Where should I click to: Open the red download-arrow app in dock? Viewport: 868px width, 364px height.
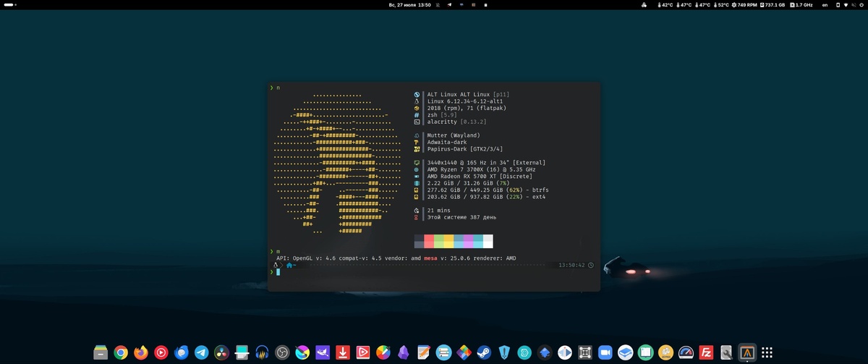tap(342, 352)
